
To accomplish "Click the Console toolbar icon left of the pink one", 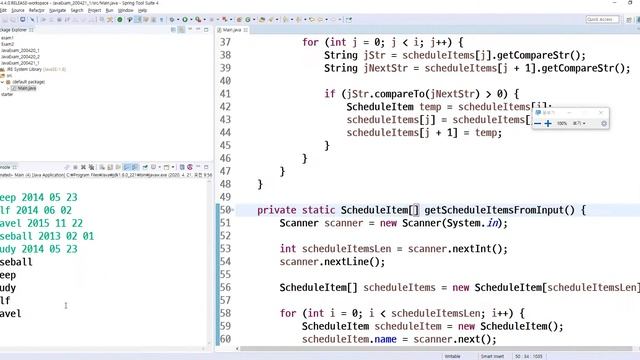I will (x=182, y=167).
